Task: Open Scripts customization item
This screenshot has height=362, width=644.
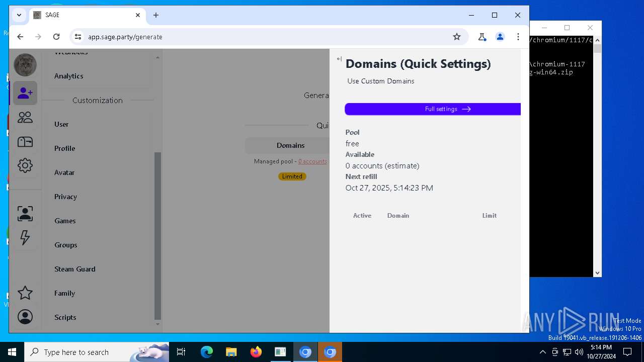Action: (x=65, y=317)
